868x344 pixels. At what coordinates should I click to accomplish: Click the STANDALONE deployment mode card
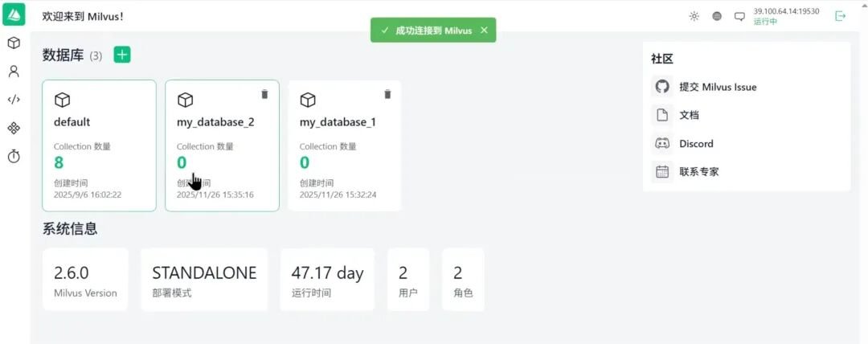pos(204,280)
